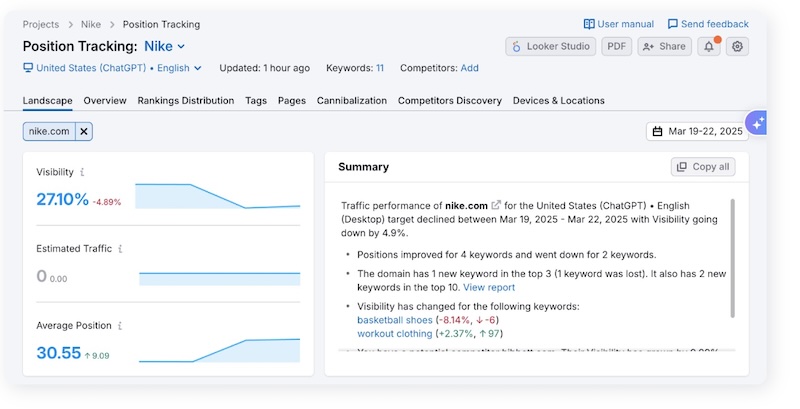This screenshot has width=800, height=409.
Task: Click the Estimated Traffic info icon
Action: (x=121, y=249)
